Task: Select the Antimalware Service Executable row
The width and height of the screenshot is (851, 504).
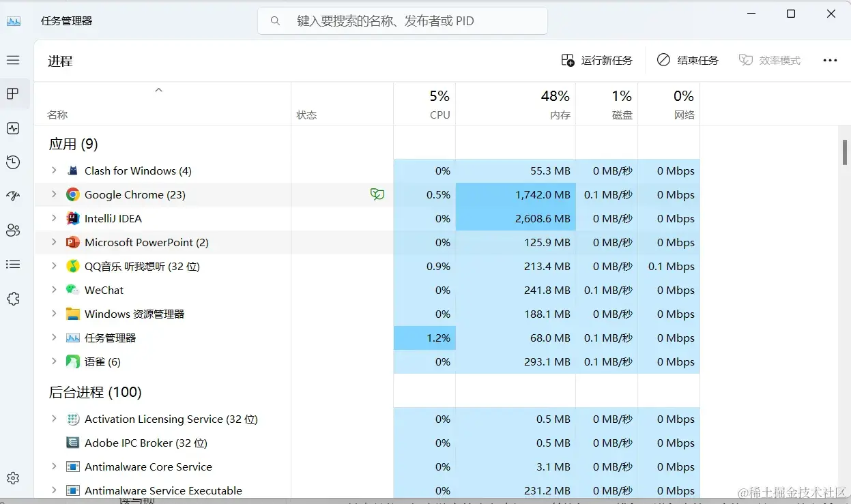Action: pyautogui.click(x=367, y=490)
